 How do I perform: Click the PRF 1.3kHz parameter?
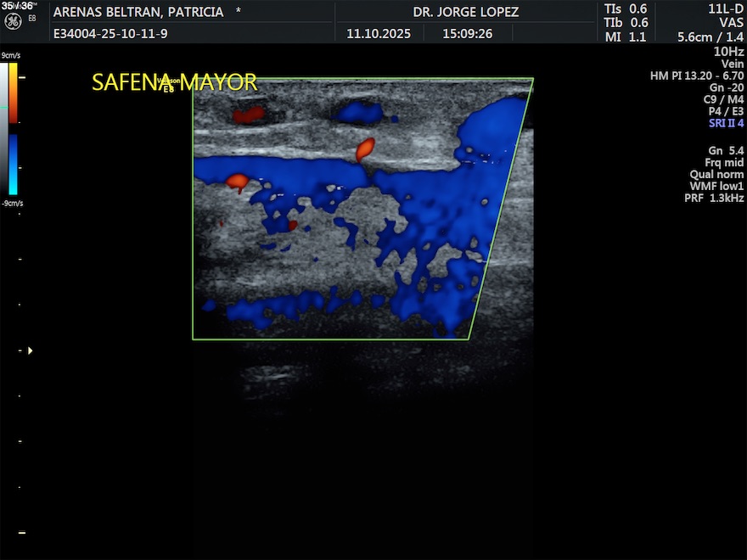point(714,198)
